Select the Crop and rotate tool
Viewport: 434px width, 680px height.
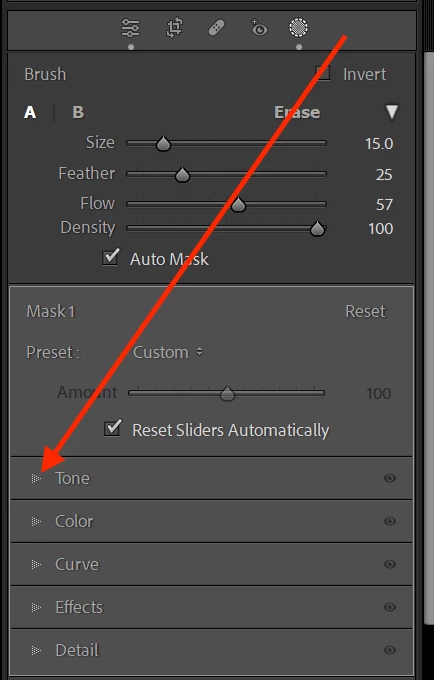[x=174, y=28]
